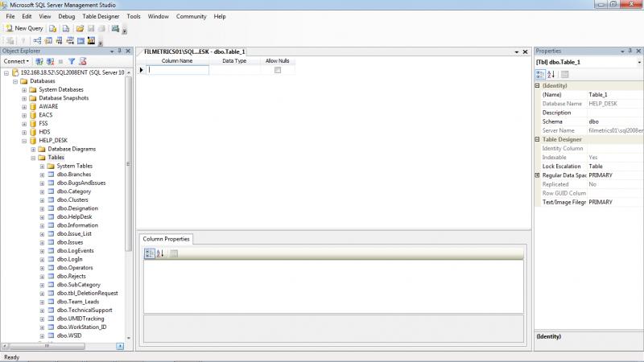Click the Object Explorer Filter funnel icon
Image resolution: width=644 pixels, height=362 pixels.
pos(72,61)
